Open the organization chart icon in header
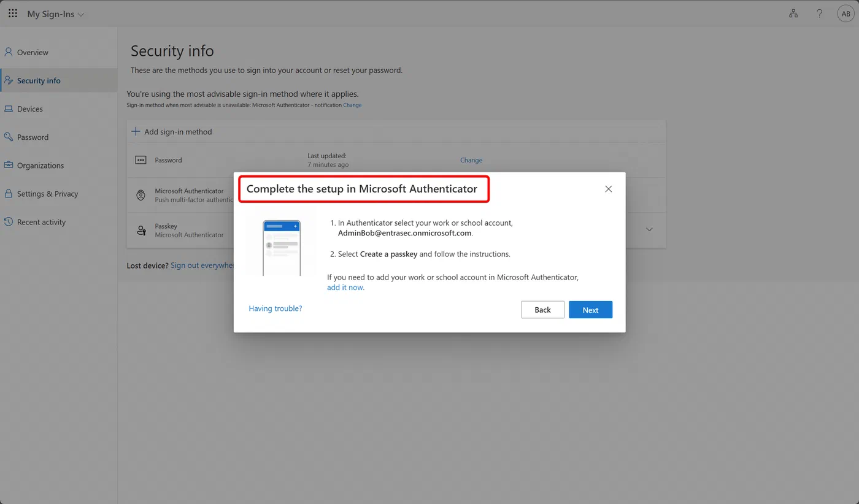The width and height of the screenshot is (859, 504). 793,13
